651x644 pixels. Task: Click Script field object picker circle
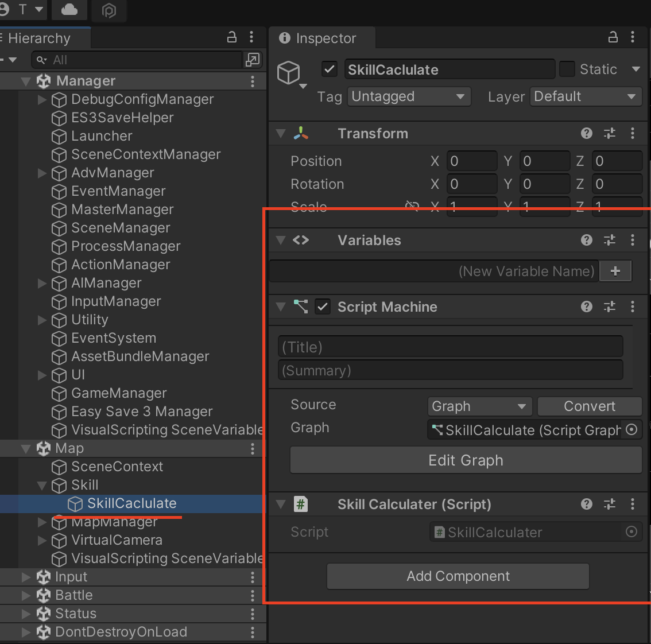(631, 532)
